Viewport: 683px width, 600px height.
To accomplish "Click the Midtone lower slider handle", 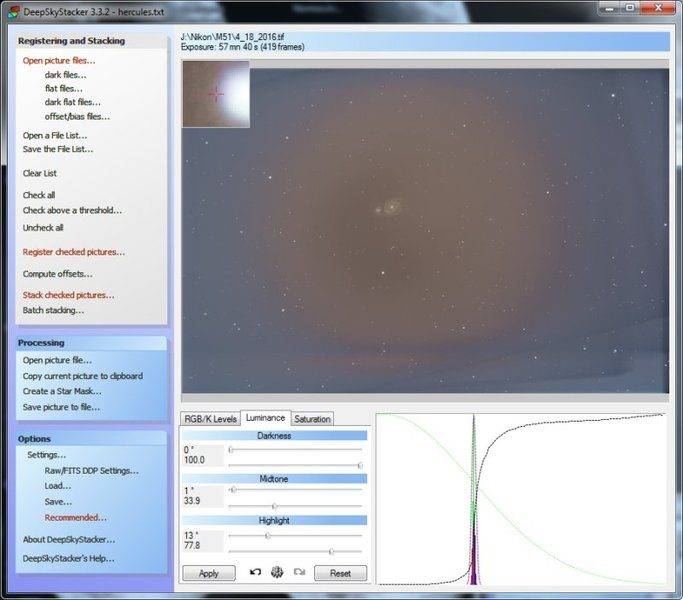I will (x=275, y=506).
